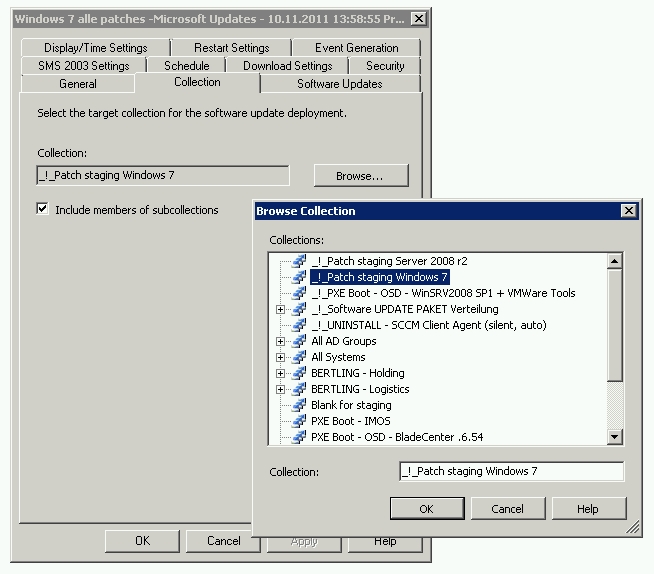Open Help in Browse Collection dialog
The image size is (654, 574).
(x=589, y=509)
